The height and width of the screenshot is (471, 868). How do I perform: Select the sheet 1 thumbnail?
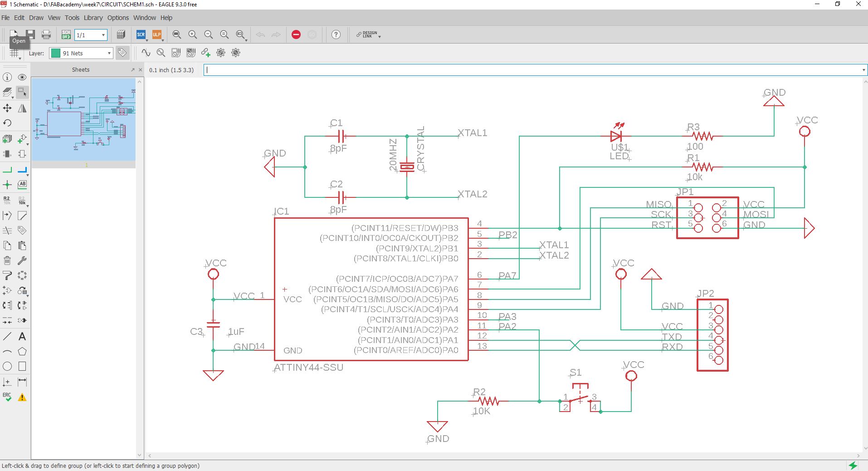(83, 119)
